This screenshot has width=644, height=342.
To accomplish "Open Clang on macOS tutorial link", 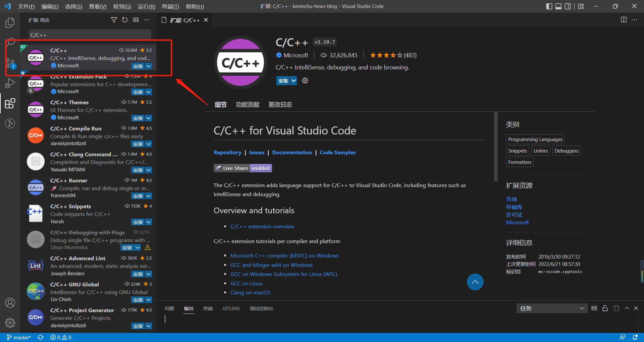I will (x=250, y=292).
